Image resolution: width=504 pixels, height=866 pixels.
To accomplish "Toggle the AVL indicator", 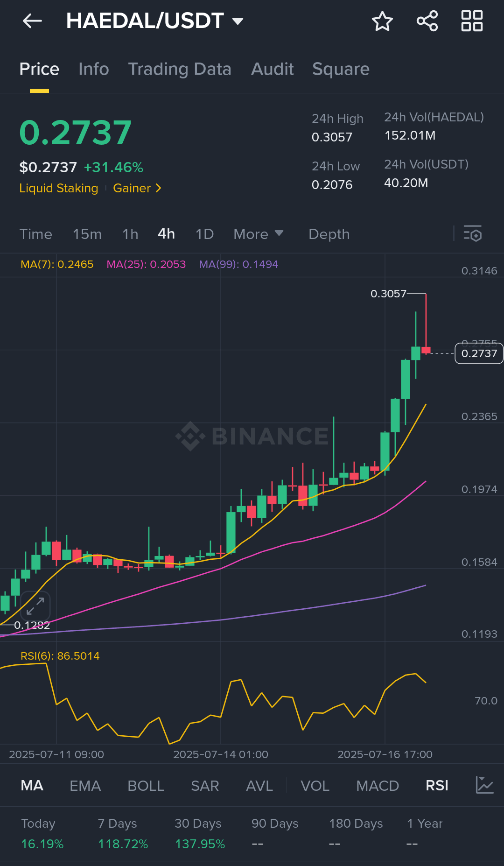I will click(259, 786).
